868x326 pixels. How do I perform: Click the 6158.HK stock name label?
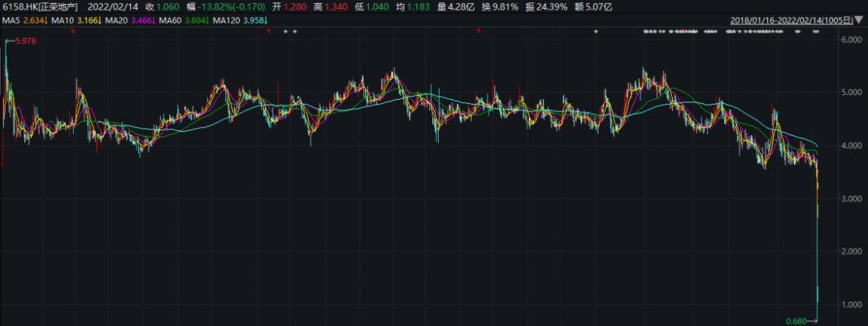[x=40, y=6]
